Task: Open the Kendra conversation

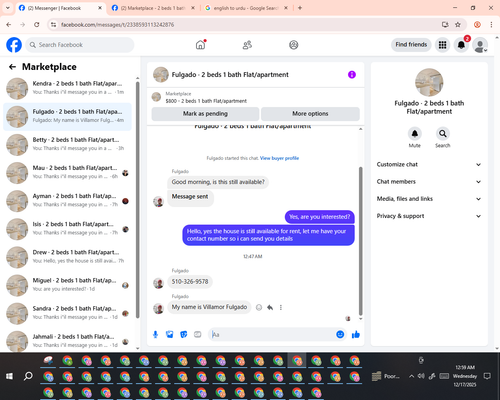Action: tap(67, 88)
